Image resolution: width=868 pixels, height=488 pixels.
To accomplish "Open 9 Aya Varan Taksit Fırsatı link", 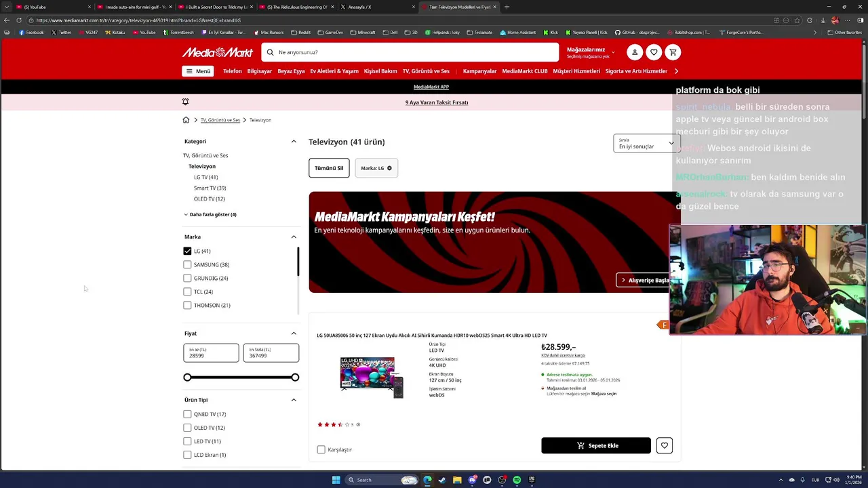I will (x=437, y=102).
